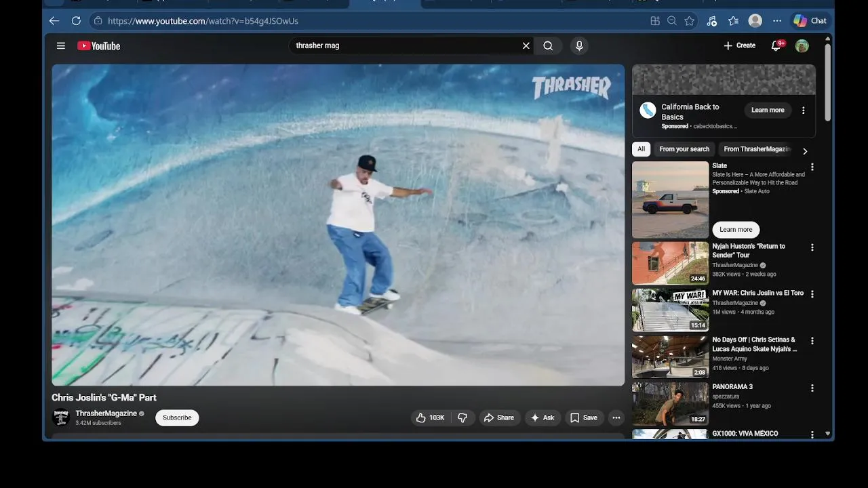Click Learn more on the Slate ad

click(736, 229)
